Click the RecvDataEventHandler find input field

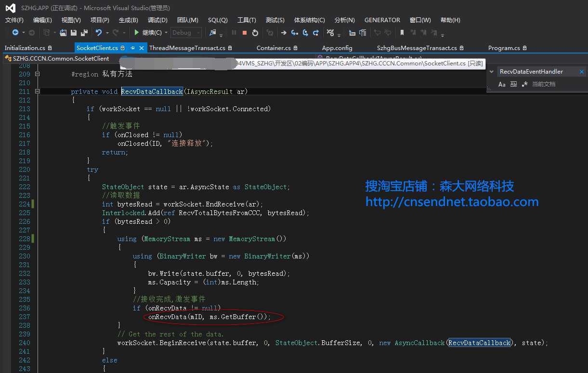click(x=537, y=71)
